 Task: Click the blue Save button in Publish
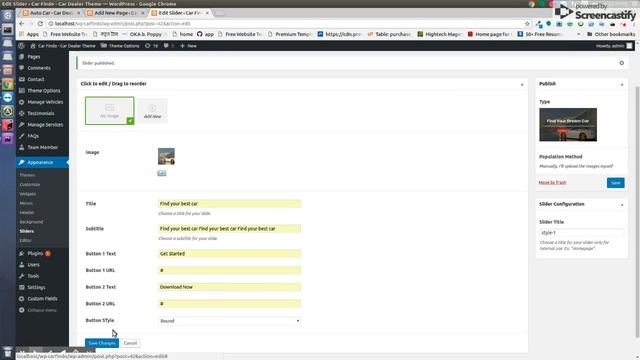point(616,183)
